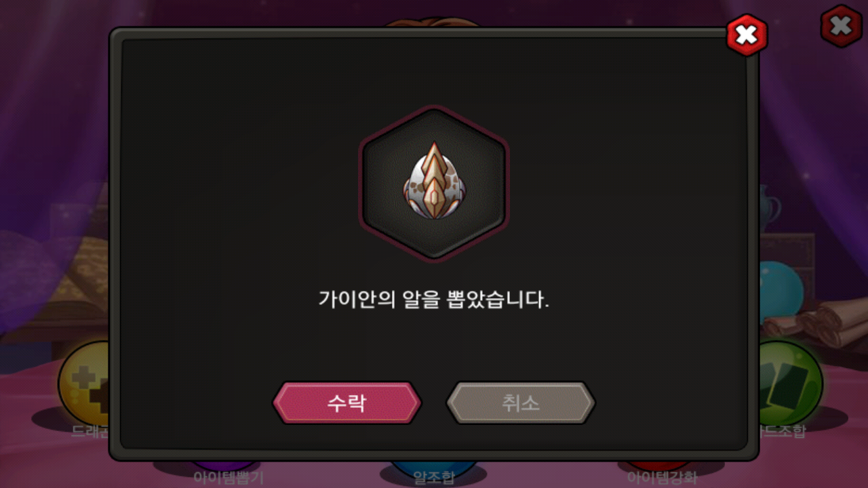Image resolution: width=868 pixels, height=488 pixels.
Task: Click the 카드조합 label under green orb
Action: 782,432
